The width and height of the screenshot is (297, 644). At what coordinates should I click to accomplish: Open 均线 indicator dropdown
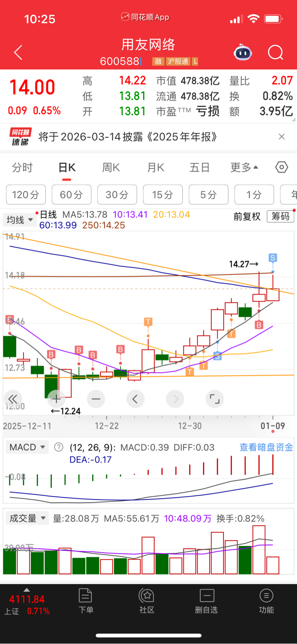[19, 220]
